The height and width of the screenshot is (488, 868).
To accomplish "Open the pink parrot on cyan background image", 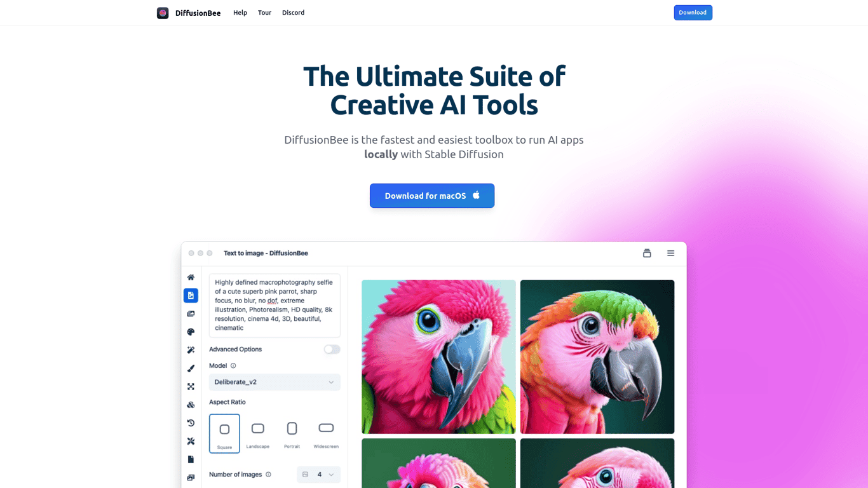I will [x=438, y=357].
